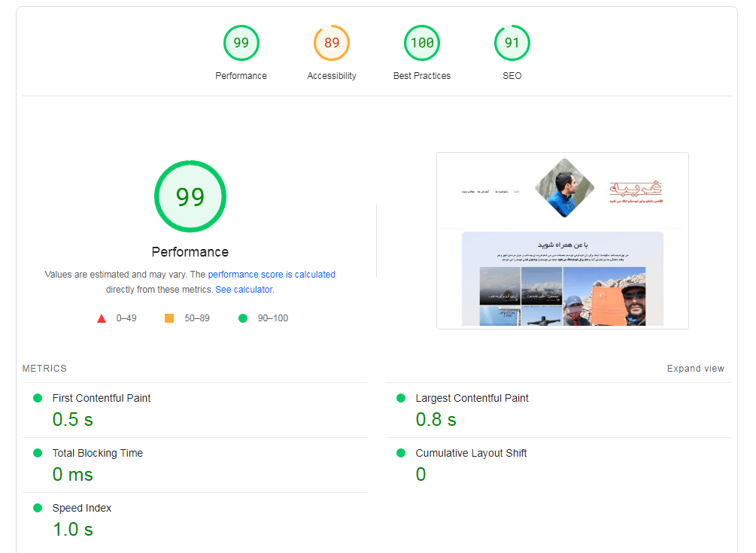Screen dimensions: 756x553
Task: Click the large green 99 Performance circle
Action: [190, 196]
